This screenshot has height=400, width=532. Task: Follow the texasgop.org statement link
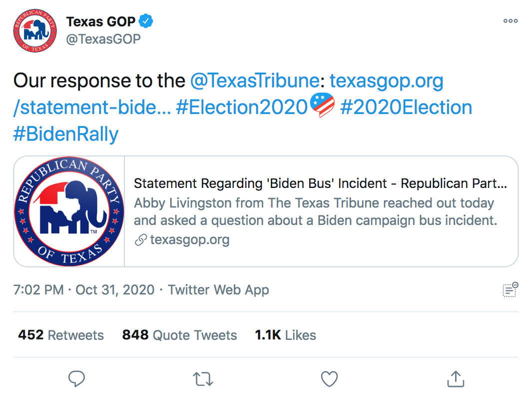pyautogui.click(x=228, y=94)
